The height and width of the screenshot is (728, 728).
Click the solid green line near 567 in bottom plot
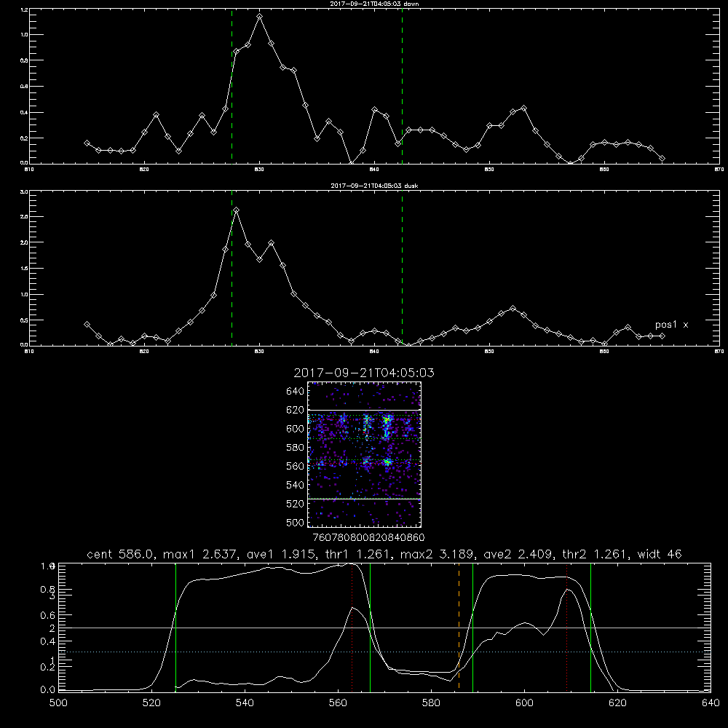point(370,628)
